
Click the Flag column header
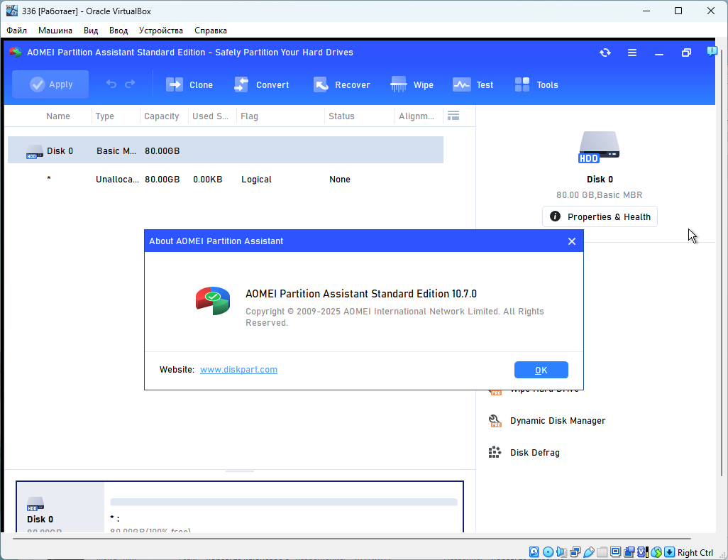click(249, 116)
